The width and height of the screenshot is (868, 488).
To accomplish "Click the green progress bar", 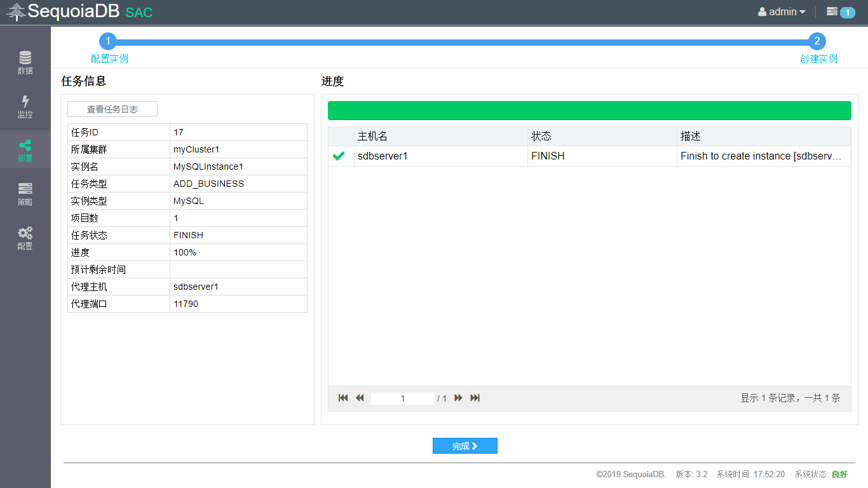I will click(x=589, y=111).
